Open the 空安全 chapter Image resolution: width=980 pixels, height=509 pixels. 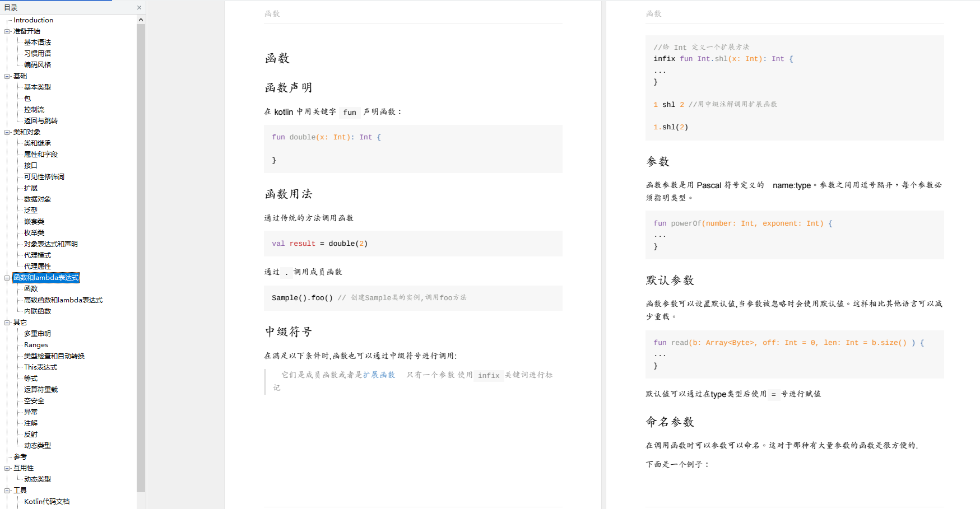click(34, 401)
